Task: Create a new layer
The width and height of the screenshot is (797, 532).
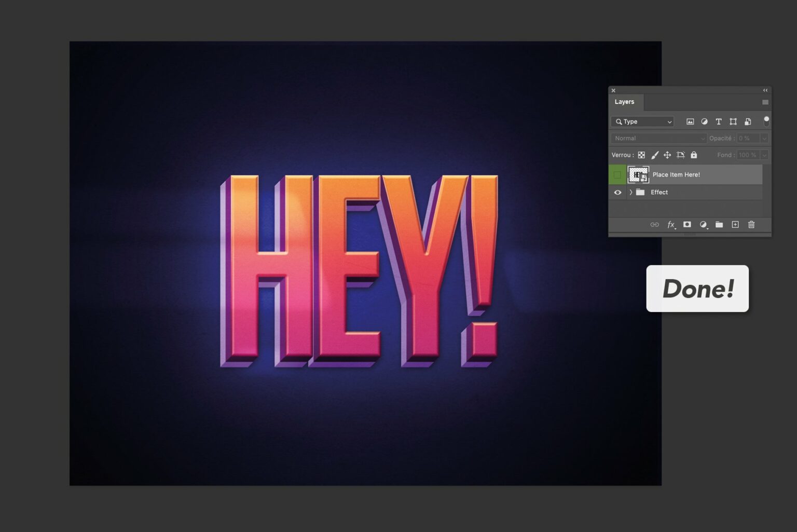Action: tap(735, 225)
